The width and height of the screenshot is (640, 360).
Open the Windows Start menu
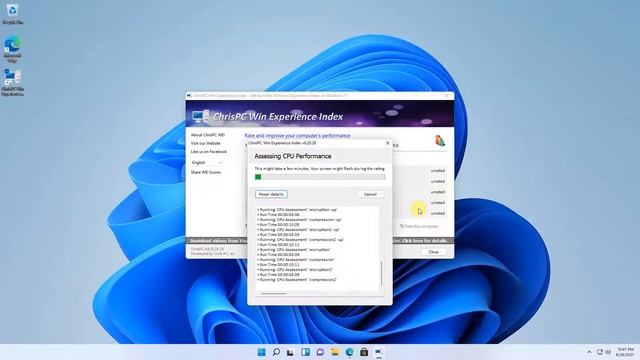tap(261, 352)
